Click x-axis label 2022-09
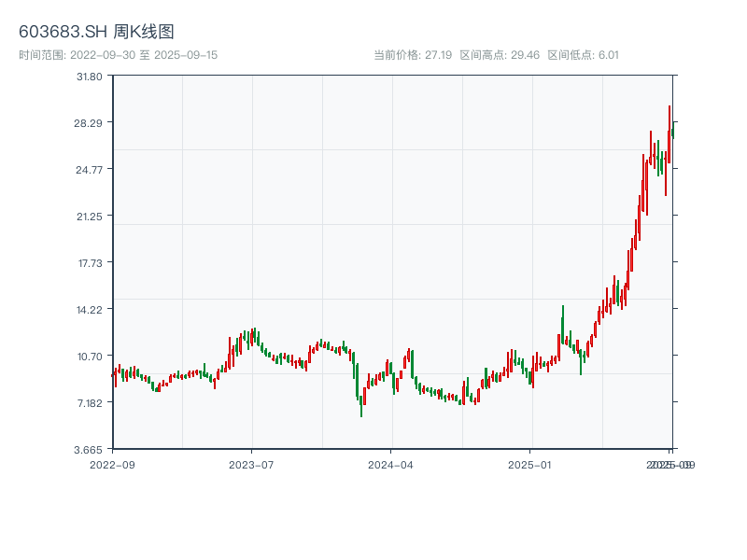The image size is (747, 560). (112, 465)
